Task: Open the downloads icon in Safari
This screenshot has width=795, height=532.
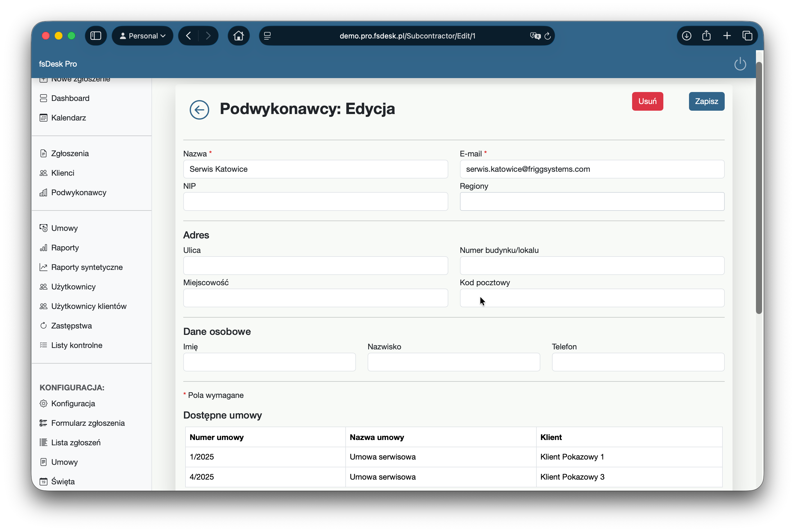Action: click(686, 36)
